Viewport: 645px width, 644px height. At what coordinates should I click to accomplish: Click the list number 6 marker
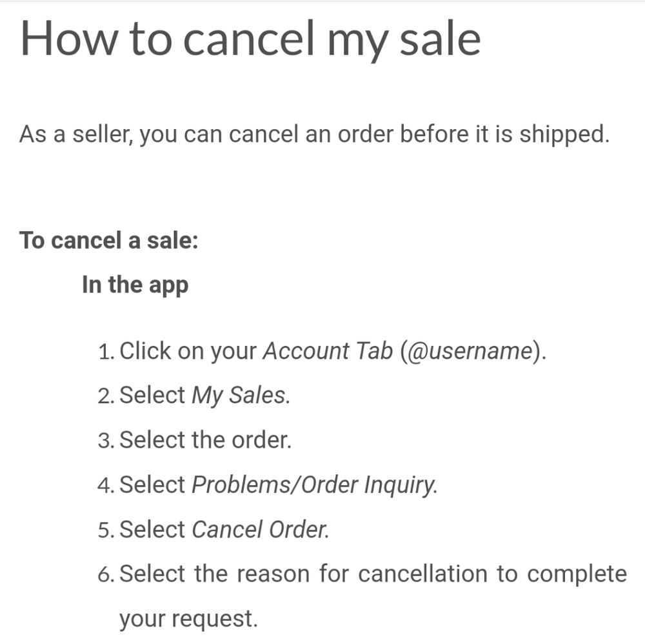click(106, 575)
